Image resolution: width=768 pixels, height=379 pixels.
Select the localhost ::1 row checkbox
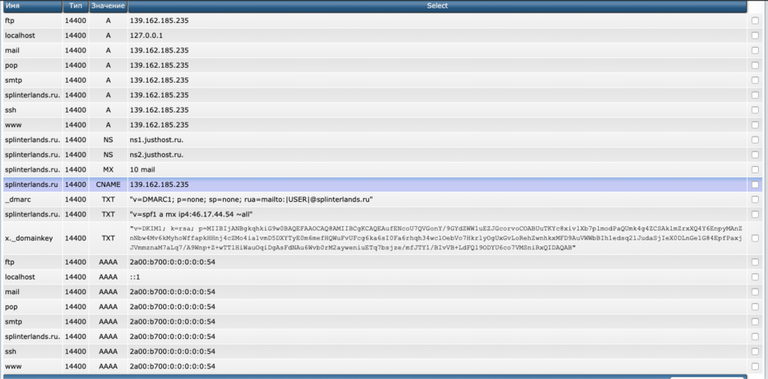755,277
